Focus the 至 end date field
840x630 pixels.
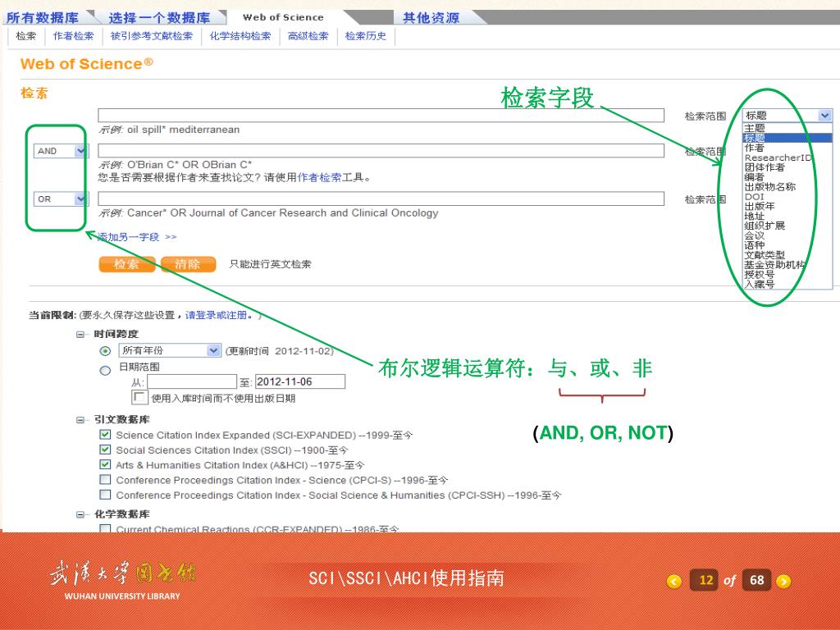point(300,381)
